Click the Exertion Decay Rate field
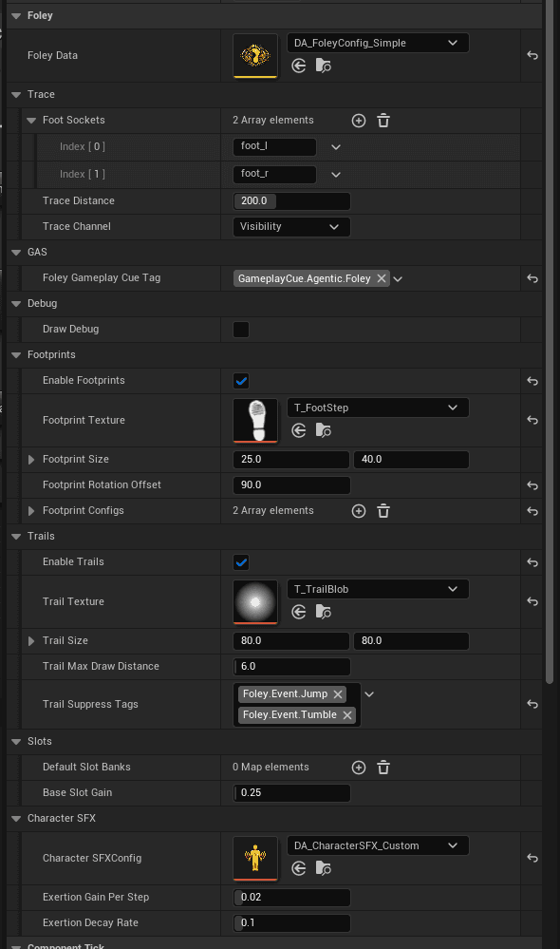Image resolution: width=560 pixels, height=949 pixels. (291, 923)
